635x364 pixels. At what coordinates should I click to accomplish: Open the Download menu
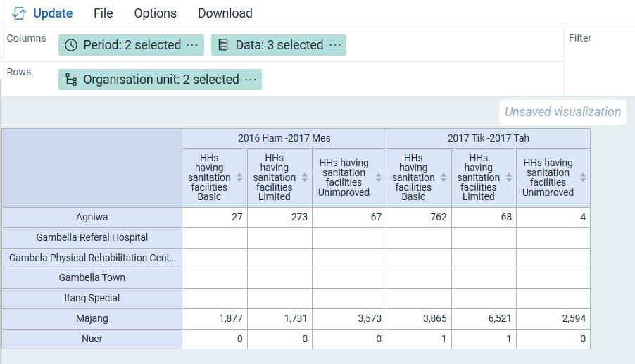pos(225,13)
